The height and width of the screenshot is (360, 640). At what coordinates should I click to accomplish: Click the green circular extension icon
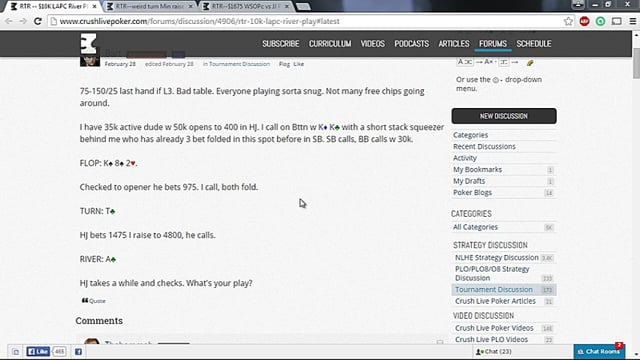600,21
